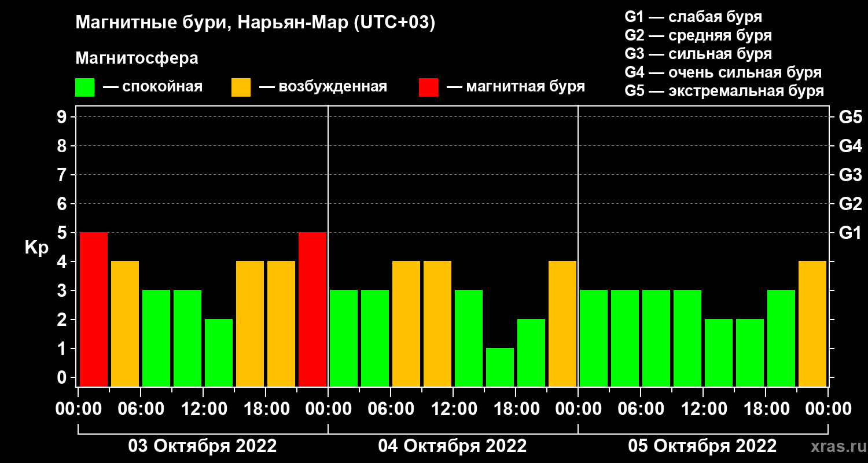
Task: Click the 'G5' label on right axis
Action: [x=850, y=117]
